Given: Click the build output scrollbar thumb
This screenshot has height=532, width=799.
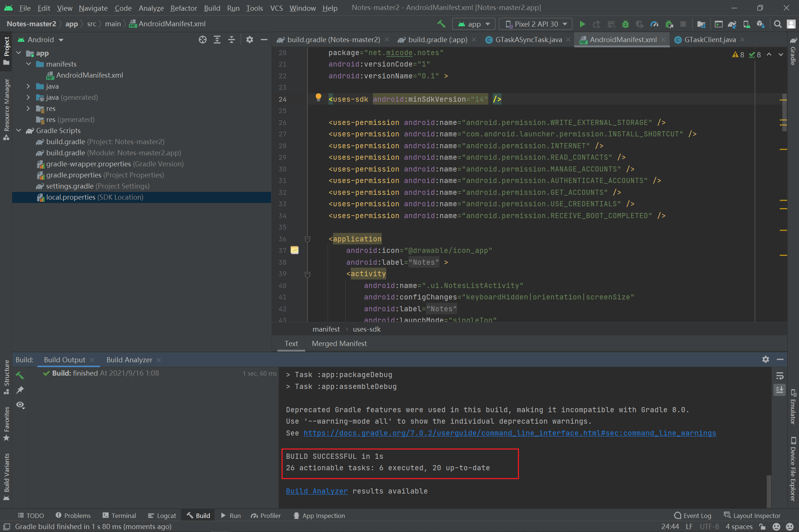Looking at the screenshot, I should pyautogui.click(x=769, y=491).
